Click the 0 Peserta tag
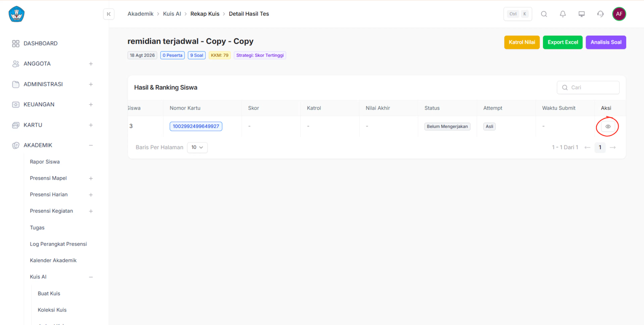The height and width of the screenshot is (325, 644). [172, 55]
